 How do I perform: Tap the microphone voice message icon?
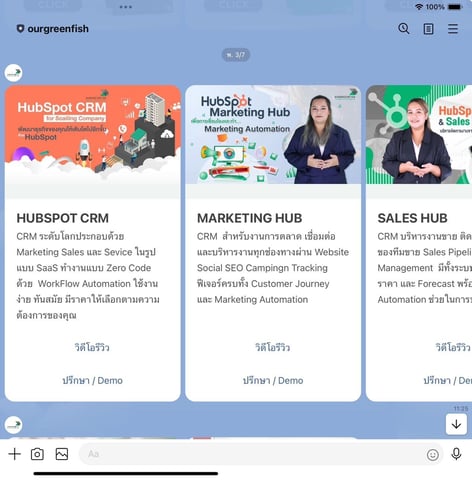point(456,454)
